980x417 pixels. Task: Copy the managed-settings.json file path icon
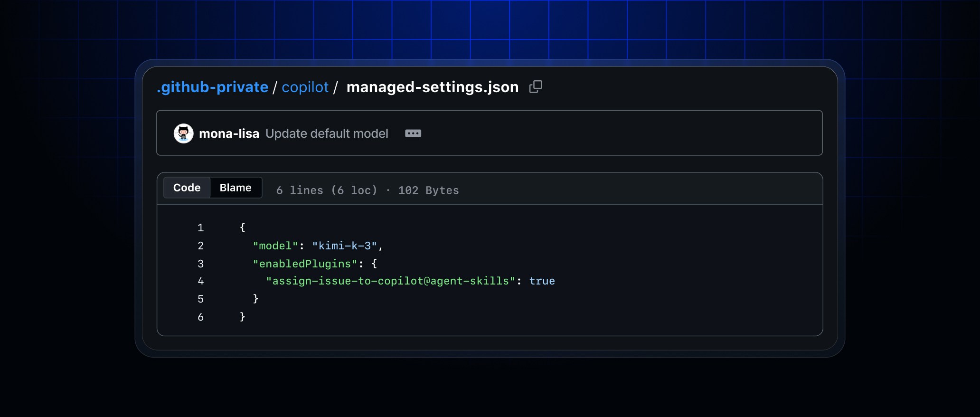pyautogui.click(x=536, y=86)
